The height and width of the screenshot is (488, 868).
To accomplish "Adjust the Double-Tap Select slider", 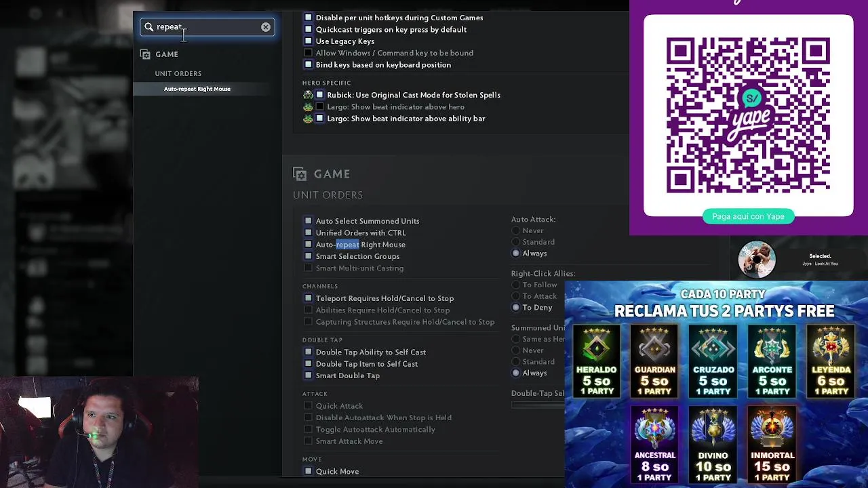I will [538, 405].
